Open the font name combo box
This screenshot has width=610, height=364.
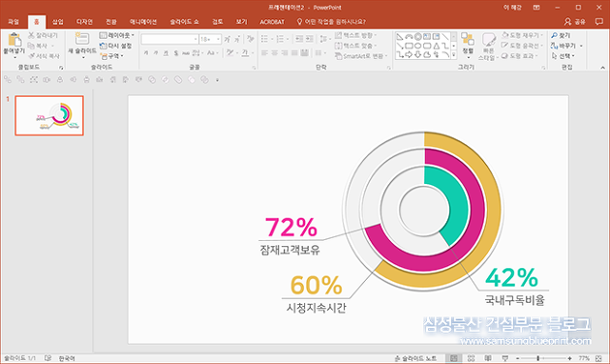tap(169, 40)
